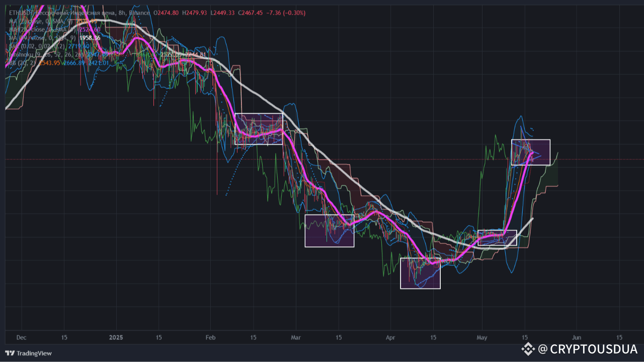Click the 2025 label on the time axis
The height and width of the screenshot is (362, 644).
(116, 337)
